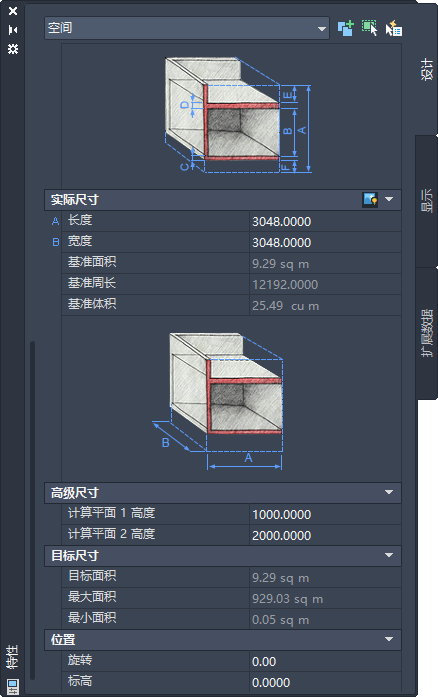Switch to the 设计 tab
The width and height of the screenshot is (438, 697).
pyautogui.click(x=426, y=69)
